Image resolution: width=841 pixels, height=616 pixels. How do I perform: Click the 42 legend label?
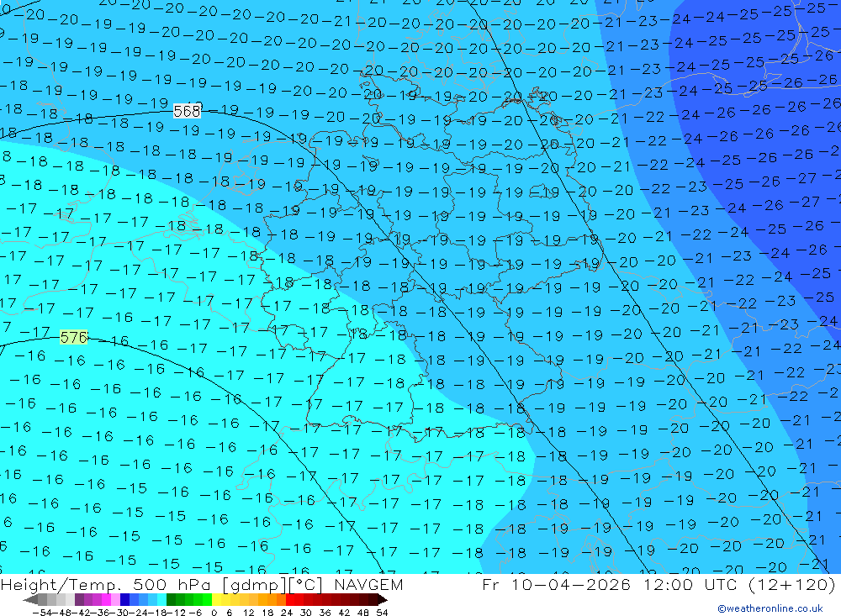[x=344, y=613]
